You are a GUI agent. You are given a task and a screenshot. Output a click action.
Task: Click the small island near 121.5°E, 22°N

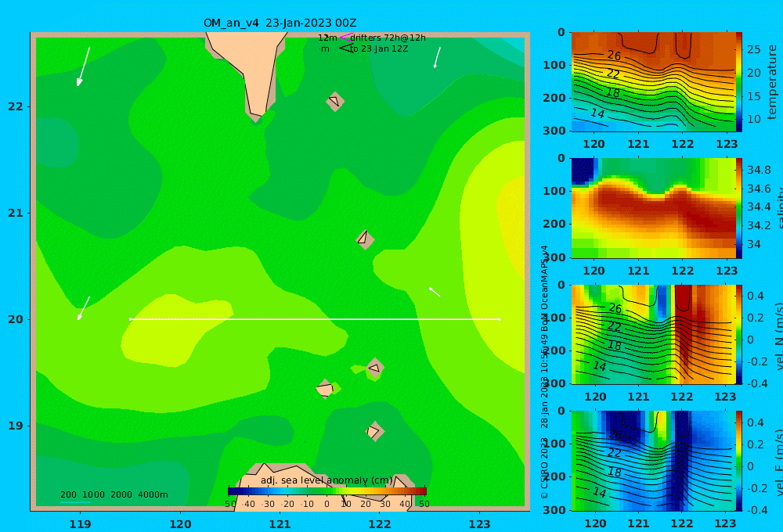[x=335, y=101]
